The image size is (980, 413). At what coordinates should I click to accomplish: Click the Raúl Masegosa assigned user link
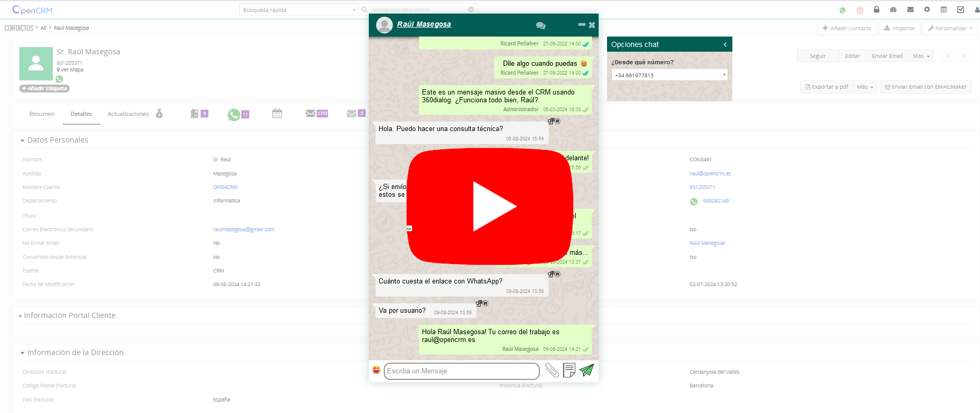click(x=707, y=243)
